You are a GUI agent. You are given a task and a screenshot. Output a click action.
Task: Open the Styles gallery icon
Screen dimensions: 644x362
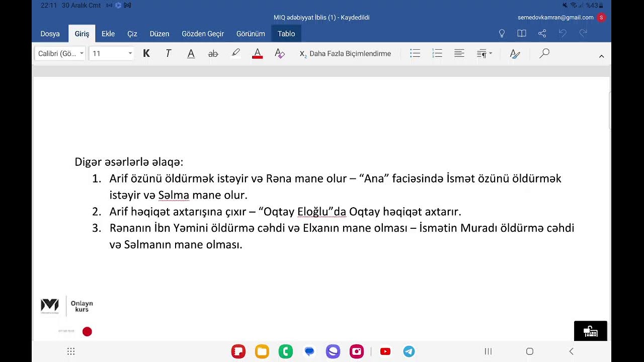tap(515, 53)
